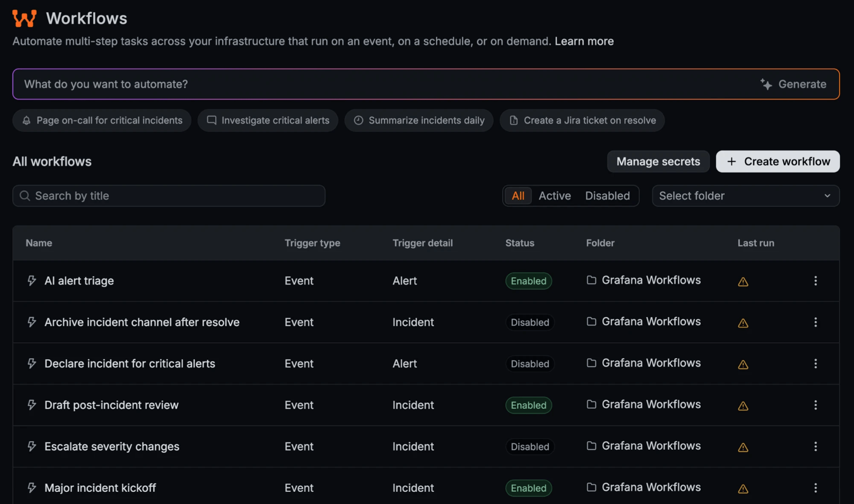
Task: Click the Folder column header
Action: click(x=600, y=243)
